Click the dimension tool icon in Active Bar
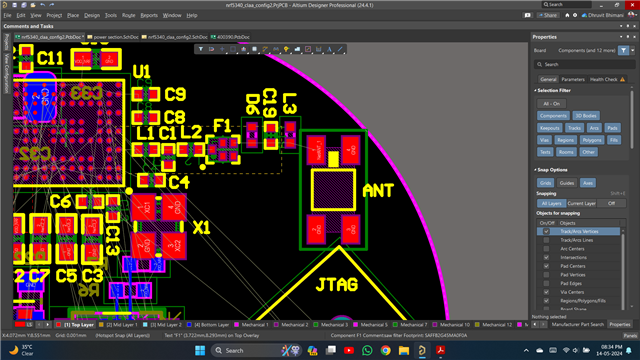Image resolution: width=640 pixels, height=360 pixels. tap(319, 49)
